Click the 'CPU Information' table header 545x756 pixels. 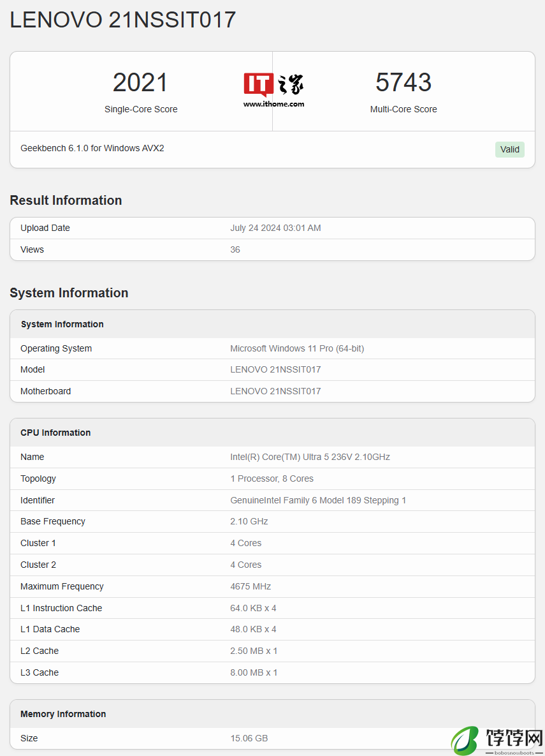tap(55, 433)
